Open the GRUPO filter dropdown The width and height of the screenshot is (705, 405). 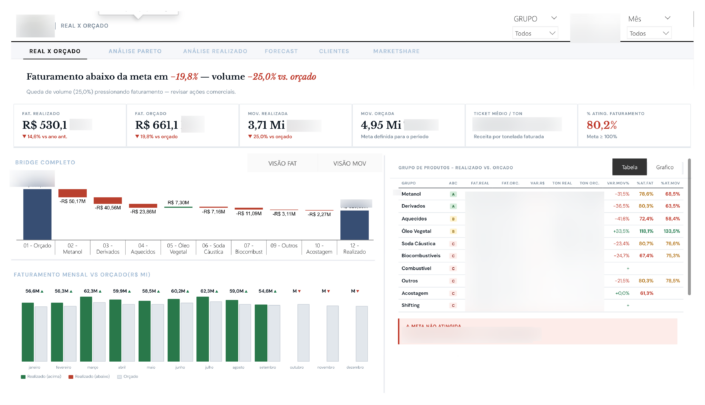coord(534,19)
